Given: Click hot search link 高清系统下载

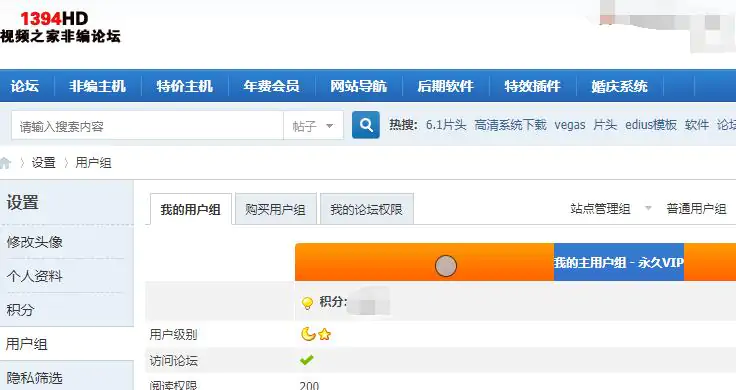Looking at the screenshot, I should click(510, 125).
